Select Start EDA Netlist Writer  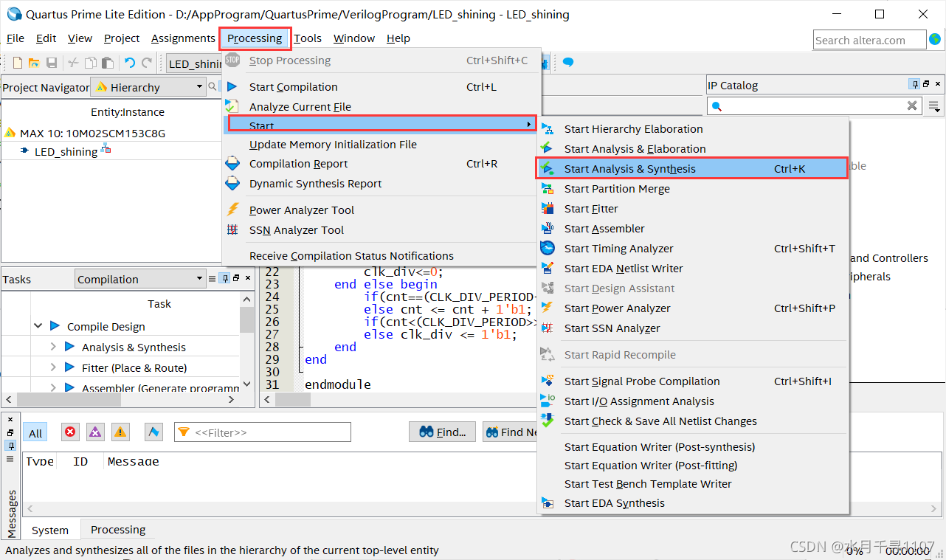[692, 269]
